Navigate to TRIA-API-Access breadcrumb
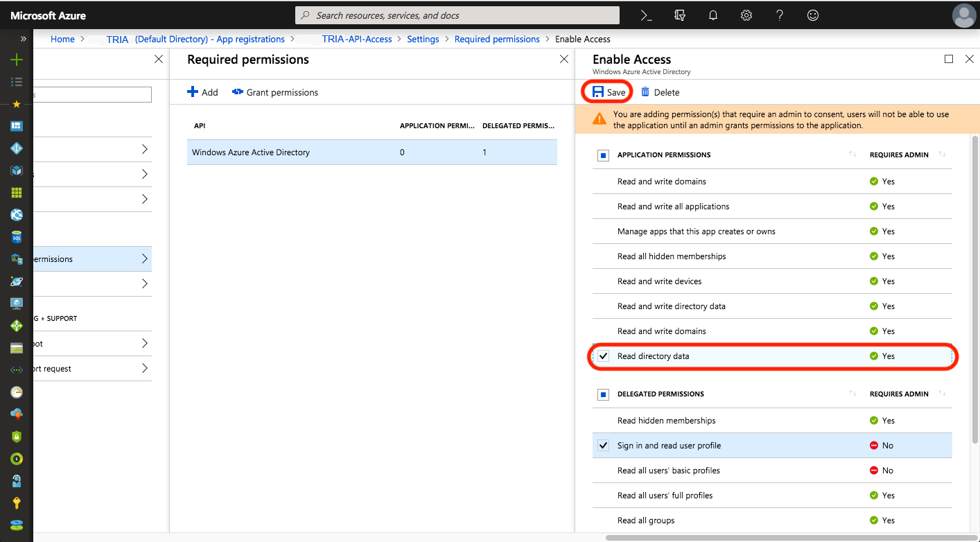The image size is (980, 542). [x=357, y=40]
